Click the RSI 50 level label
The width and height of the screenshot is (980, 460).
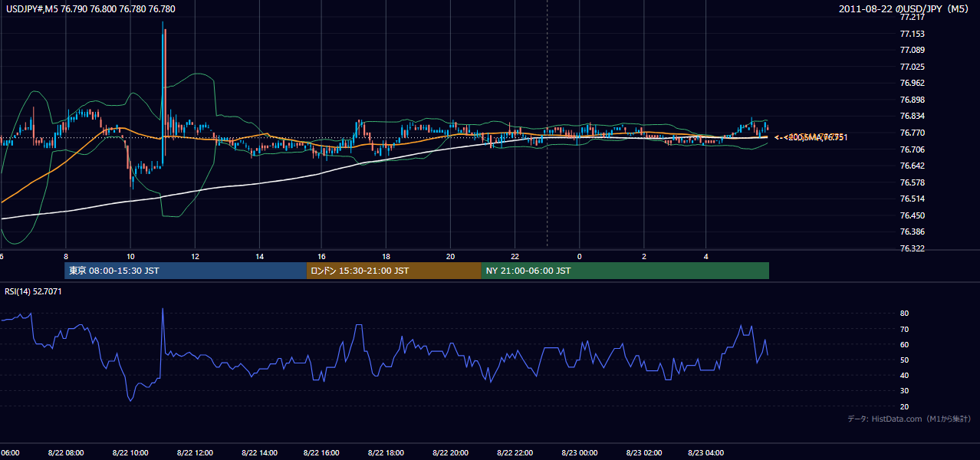(x=904, y=360)
